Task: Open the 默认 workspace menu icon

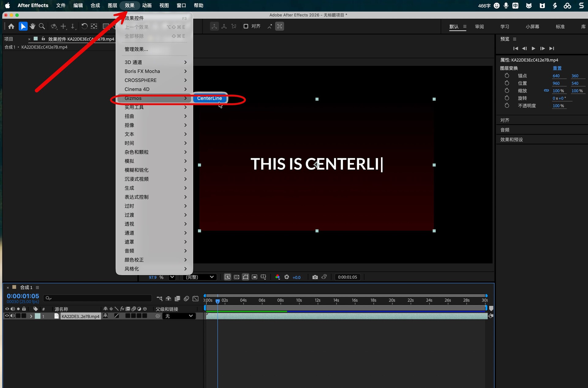Action: point(465,27)
